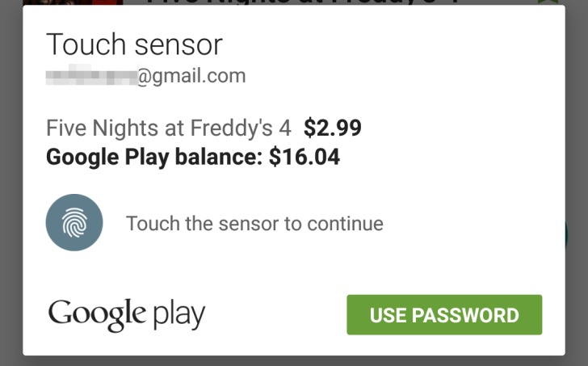Tap the word 'Google' in the logo
Screen dimensions: 588x366
tap(97, 314)
